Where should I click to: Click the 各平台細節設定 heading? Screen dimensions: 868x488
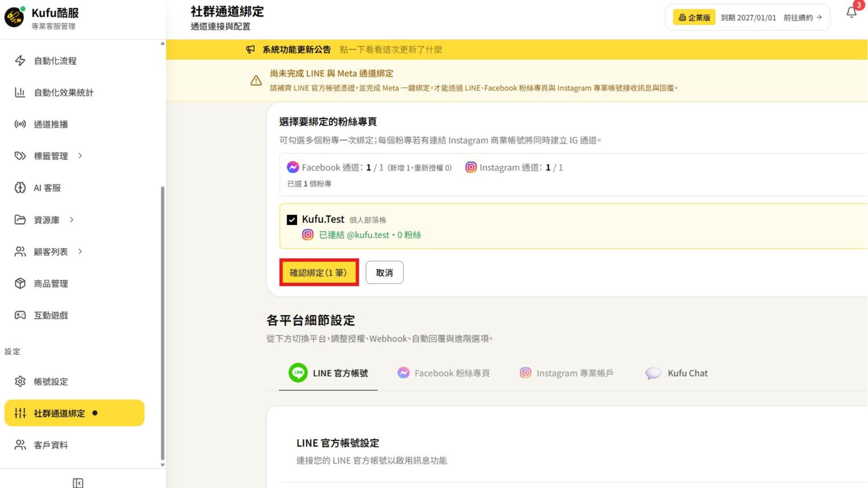311,320
